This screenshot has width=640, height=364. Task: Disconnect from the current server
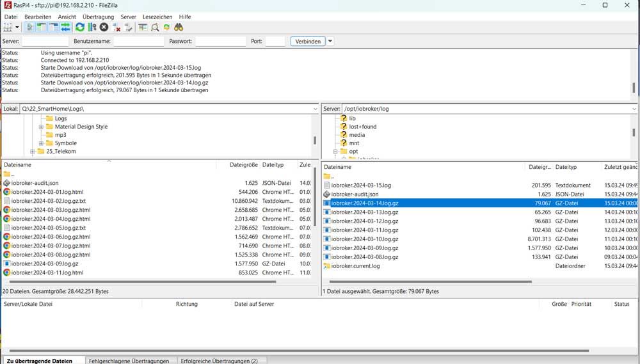(116, 28)
